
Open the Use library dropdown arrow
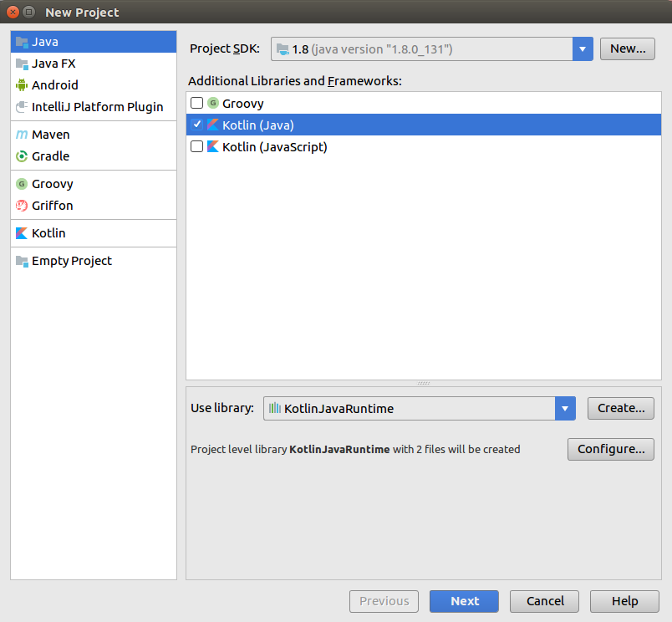[x=565, y=409]
